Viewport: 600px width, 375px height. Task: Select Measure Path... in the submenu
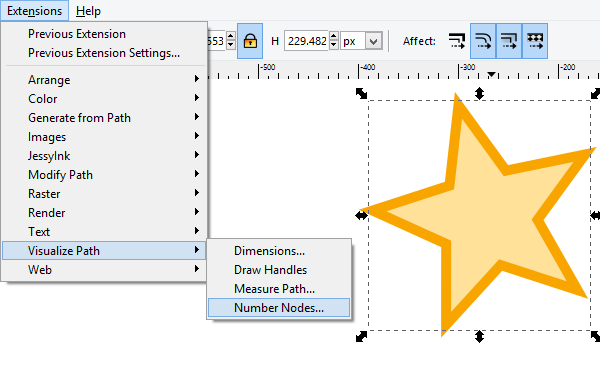[x=279, y=289]
